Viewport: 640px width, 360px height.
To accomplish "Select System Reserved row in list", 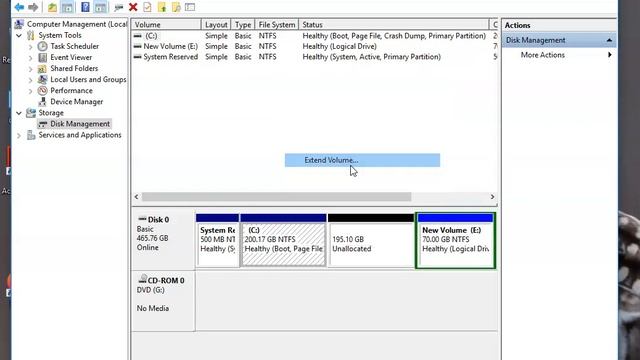I will [314, 57].
